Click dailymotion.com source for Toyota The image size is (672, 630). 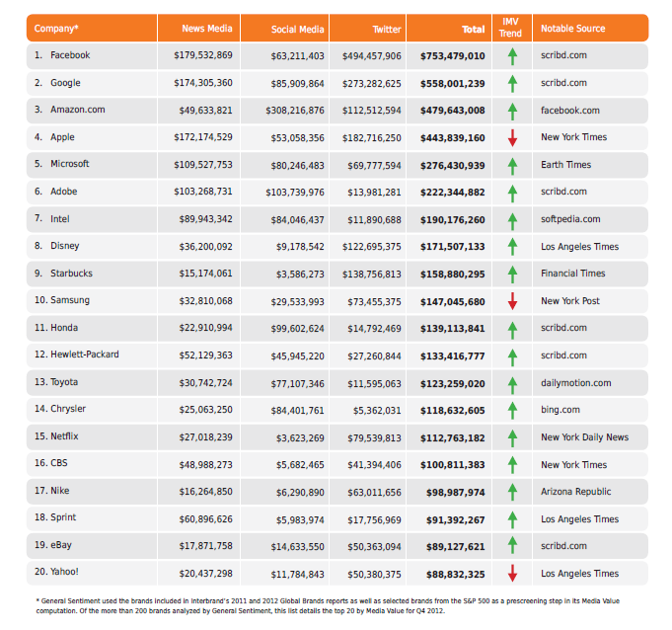point(575,383)
